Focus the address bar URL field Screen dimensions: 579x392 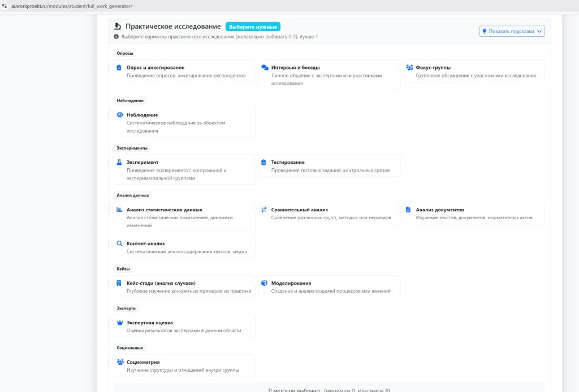tap(72, 6)
